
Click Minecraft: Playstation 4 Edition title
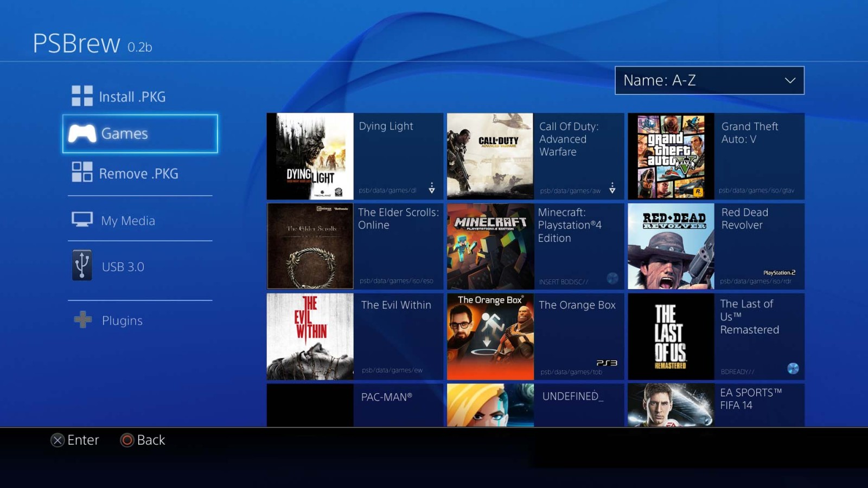coord(570,225)
